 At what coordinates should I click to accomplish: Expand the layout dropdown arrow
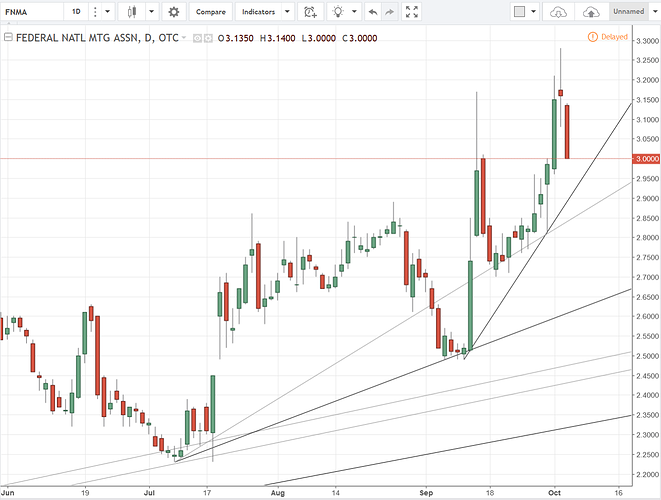[x=534, y=12]
